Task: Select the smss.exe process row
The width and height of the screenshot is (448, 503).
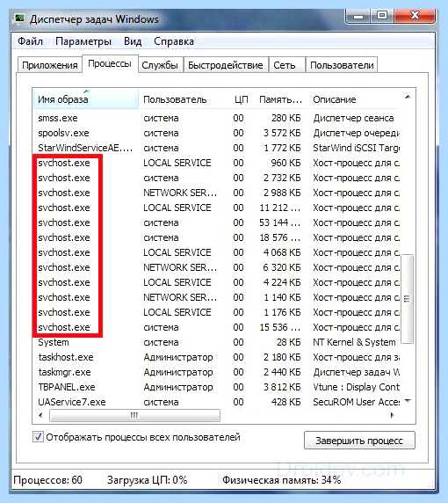Action: click(x=217, y=118)
